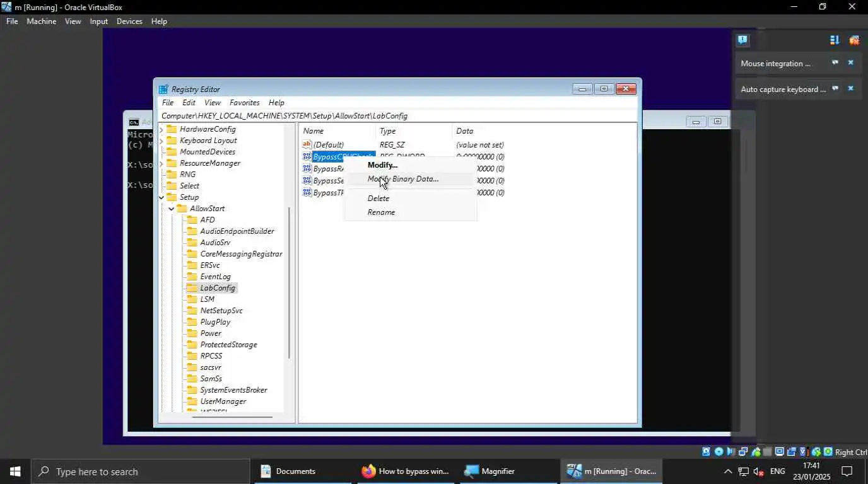Image resolution: width=868 pixels, height=484 pixels.
Task: Click the RNG folder icon
Action: pos(172,175)
